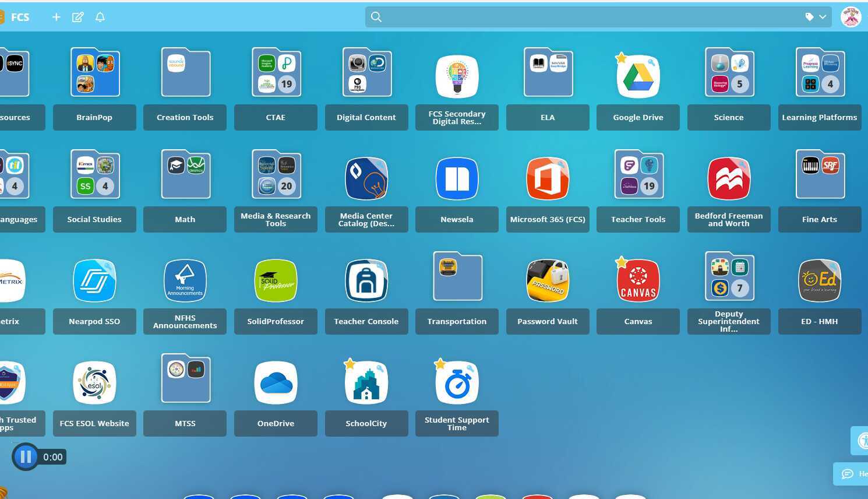Launch the Teacher Console backpack icon
This screenshot has height=499, width=868.
[366, 280]
